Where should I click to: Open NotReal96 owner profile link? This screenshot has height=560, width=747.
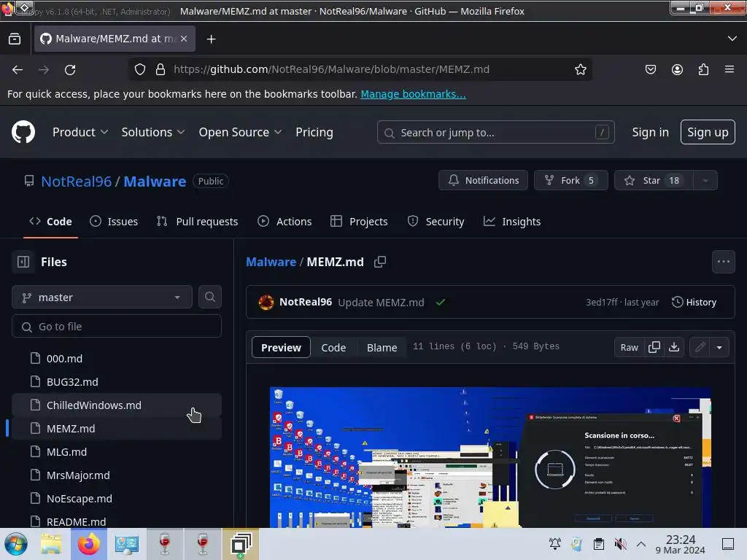[76, 182]
